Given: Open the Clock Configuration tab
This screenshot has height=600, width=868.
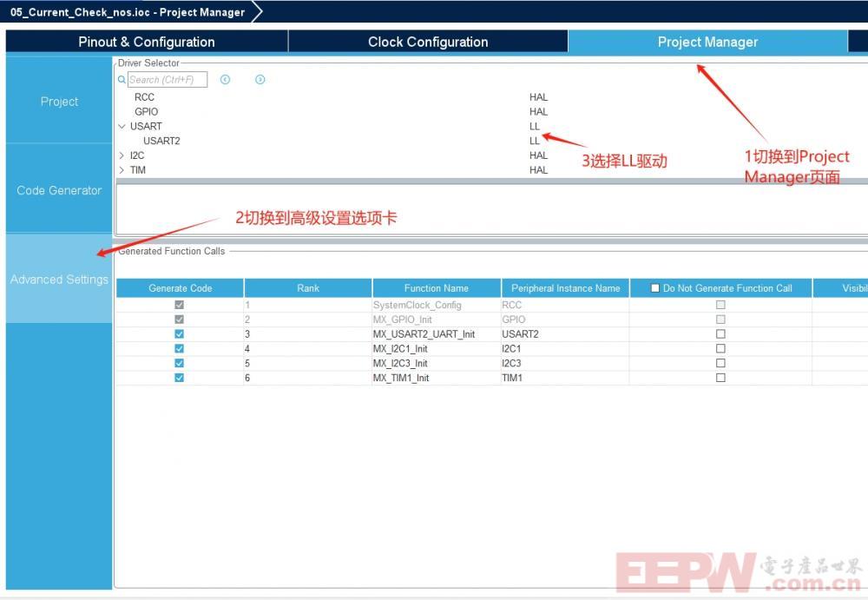Looking at the screenshot, I should tap(428, 42).
